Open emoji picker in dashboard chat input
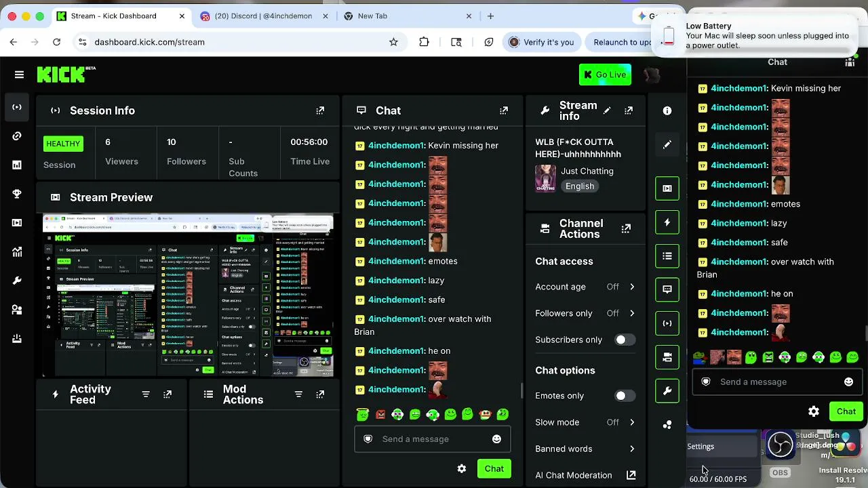Image resolution: width=868 pixels, height=488 pixels. pos(496,439)
